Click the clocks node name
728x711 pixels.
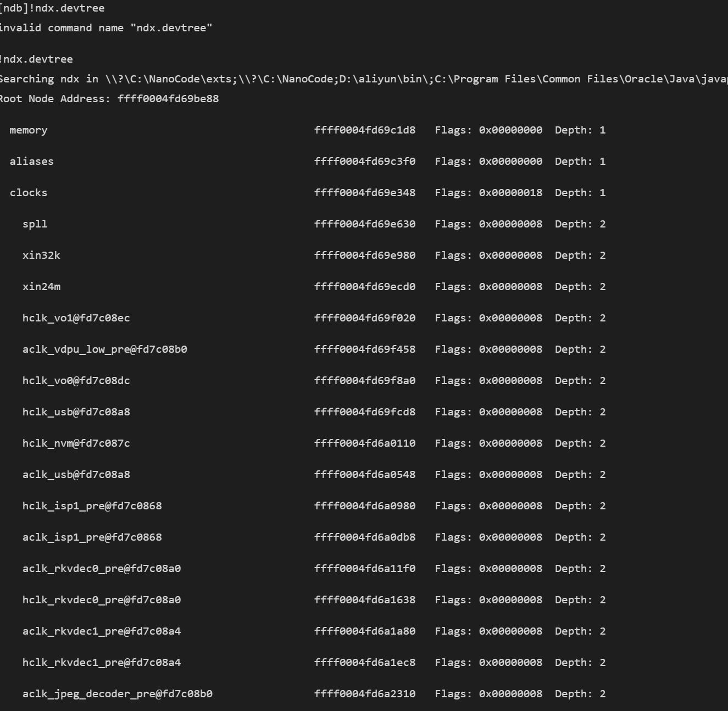29,193
